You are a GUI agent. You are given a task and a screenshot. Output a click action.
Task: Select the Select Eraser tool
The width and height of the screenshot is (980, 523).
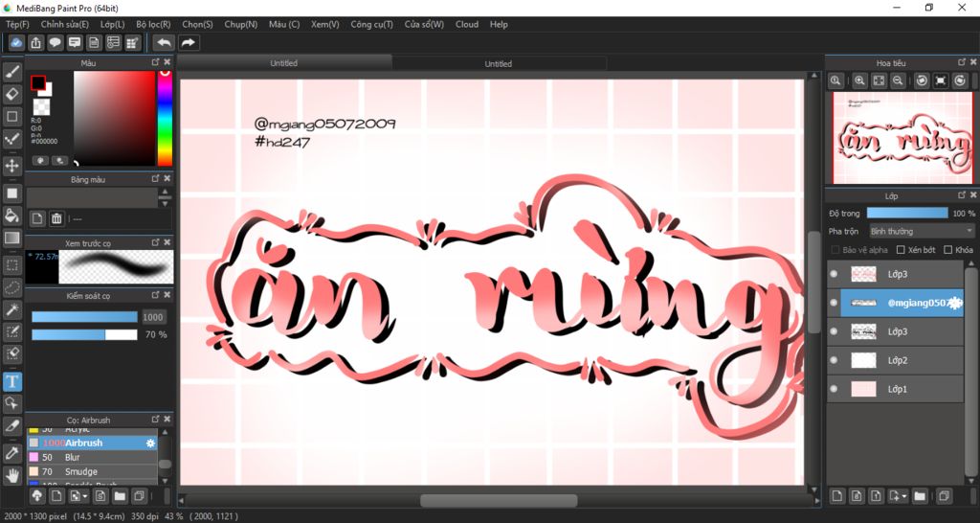click(x=11, y=352)
